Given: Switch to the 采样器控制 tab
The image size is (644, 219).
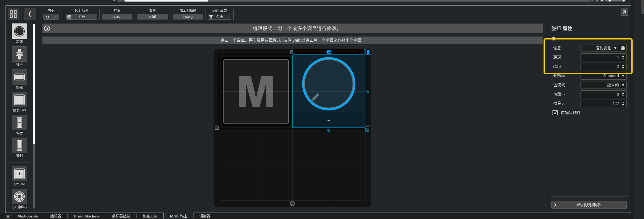Looking at the screenshot, I should pyautogui.click(x=121, y=216).
